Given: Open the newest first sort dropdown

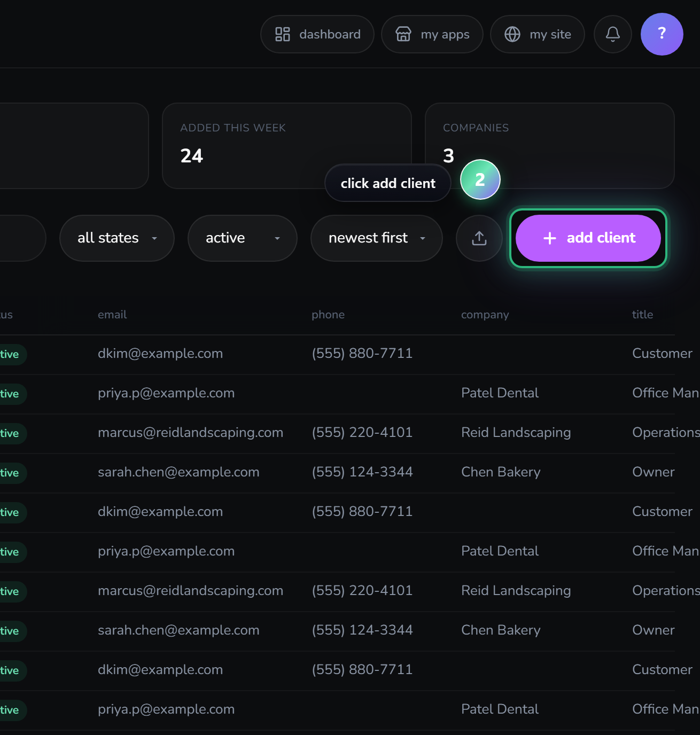Looking at the screenshot, I should pos(377,238).
